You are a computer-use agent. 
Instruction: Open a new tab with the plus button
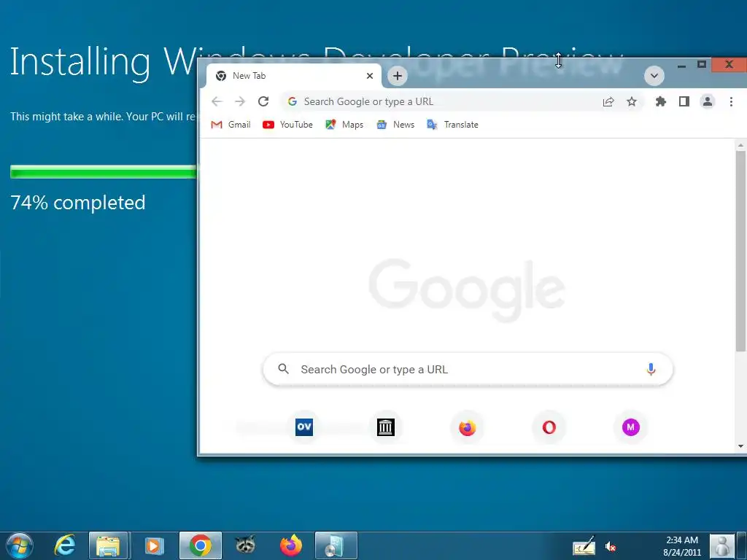[x=398, y=76]
